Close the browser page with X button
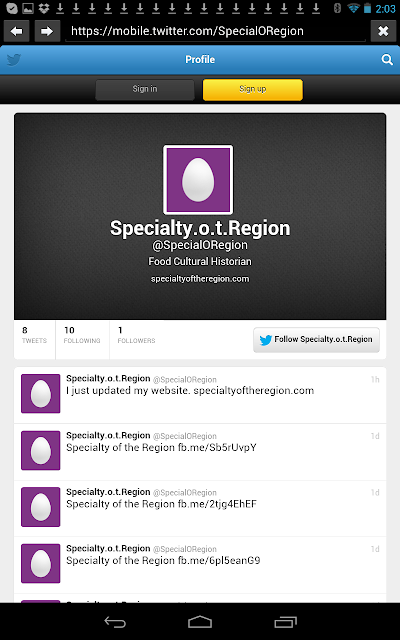 pos(383,31)
